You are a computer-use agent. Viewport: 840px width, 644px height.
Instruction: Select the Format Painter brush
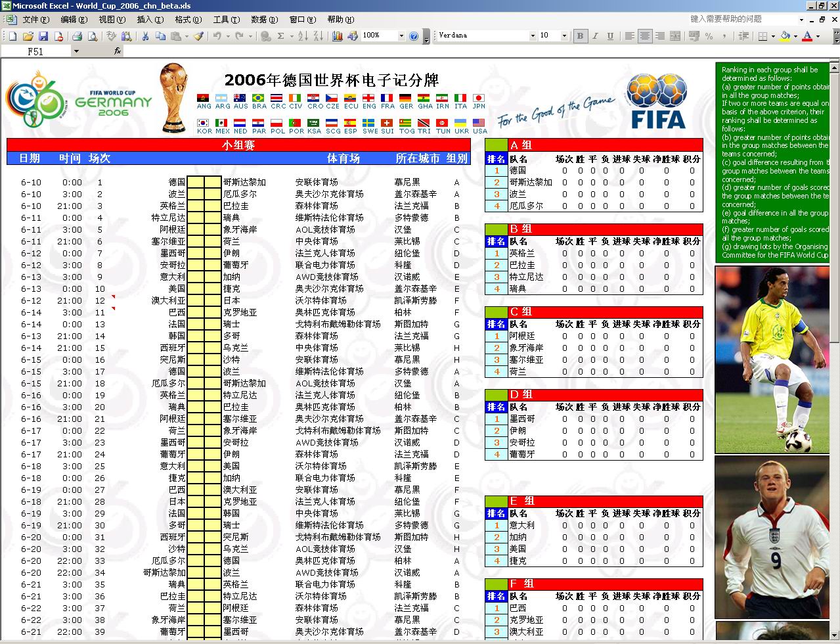198,36
